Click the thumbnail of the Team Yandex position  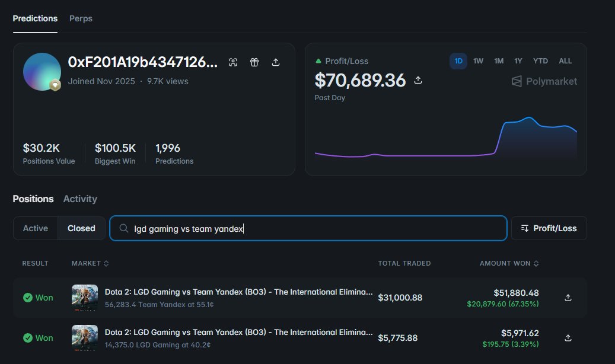[85, 298]
